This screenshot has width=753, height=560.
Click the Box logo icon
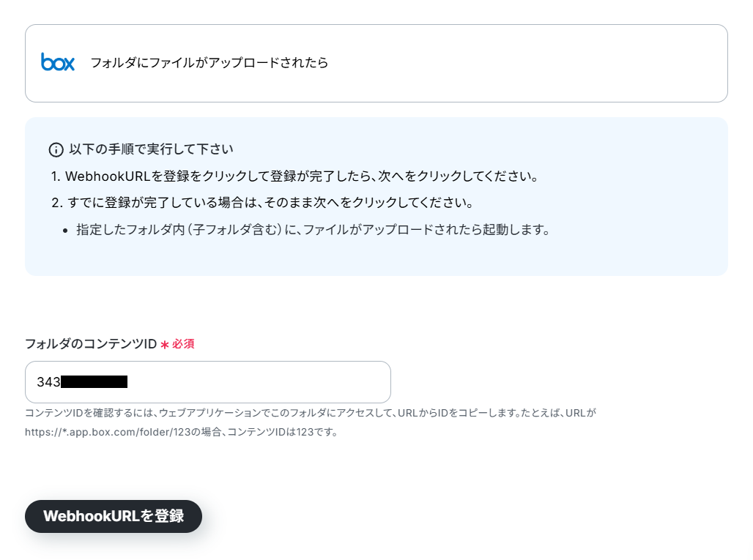click(x=58, y=62)
